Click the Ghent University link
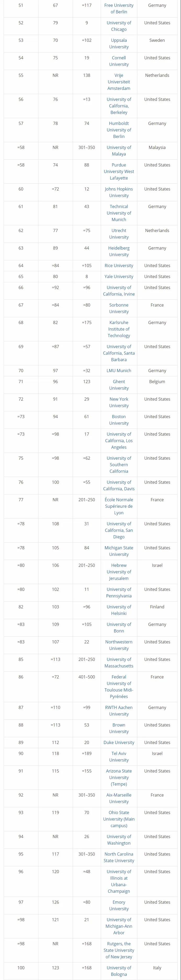The width and height of the screenshot is (181, 980). coord(119,385)
